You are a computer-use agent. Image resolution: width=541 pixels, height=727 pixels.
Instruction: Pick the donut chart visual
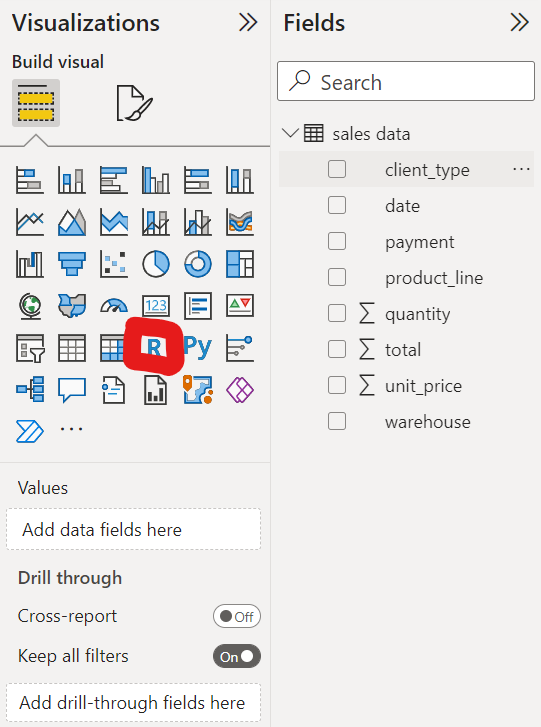197,264
